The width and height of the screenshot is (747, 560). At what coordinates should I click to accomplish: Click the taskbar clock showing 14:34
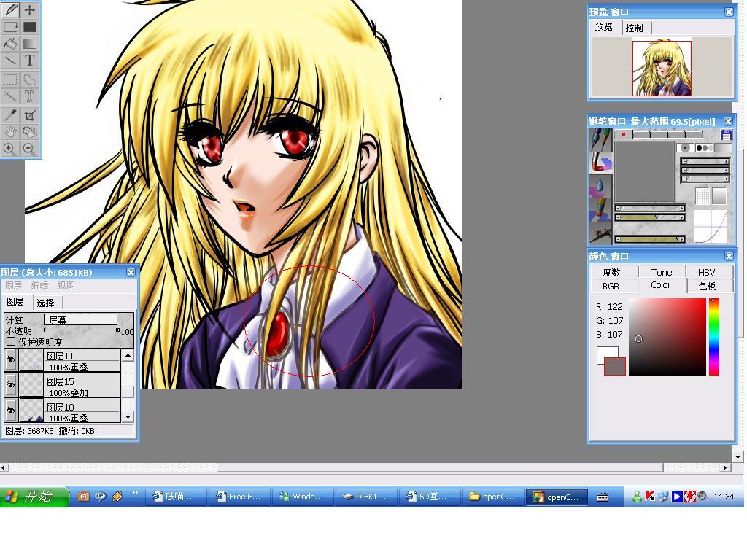724,497
